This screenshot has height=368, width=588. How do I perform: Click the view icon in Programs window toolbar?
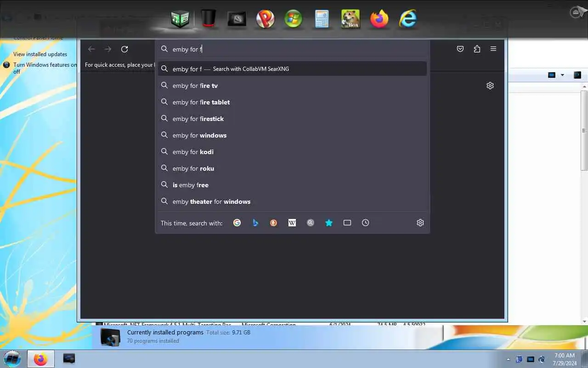point(552,75)
